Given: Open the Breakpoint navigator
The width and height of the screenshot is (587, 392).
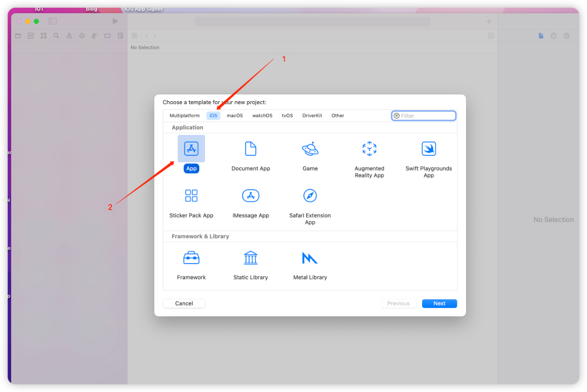Looking at the screenshot, I should 107,36.
